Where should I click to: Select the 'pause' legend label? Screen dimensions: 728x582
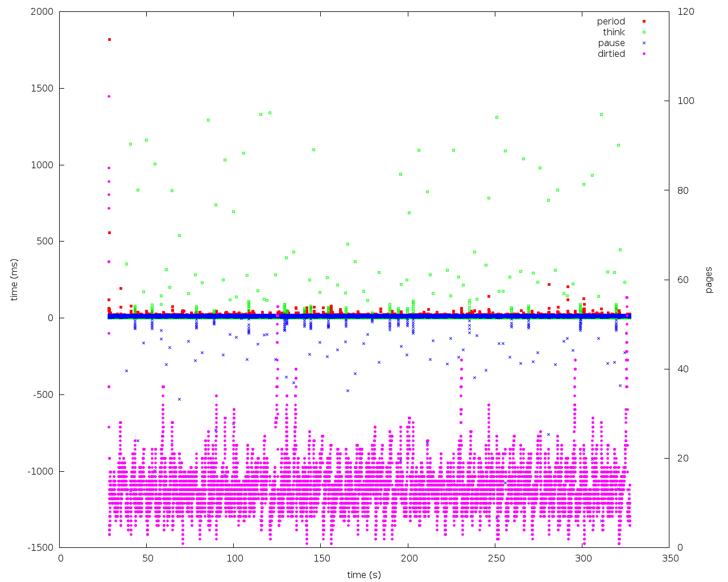coord(611,43)
